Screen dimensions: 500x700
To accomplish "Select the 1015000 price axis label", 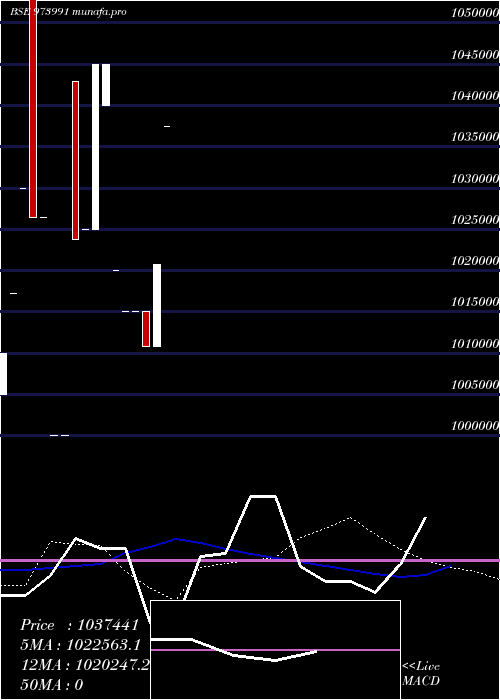I will pos(475,302).
